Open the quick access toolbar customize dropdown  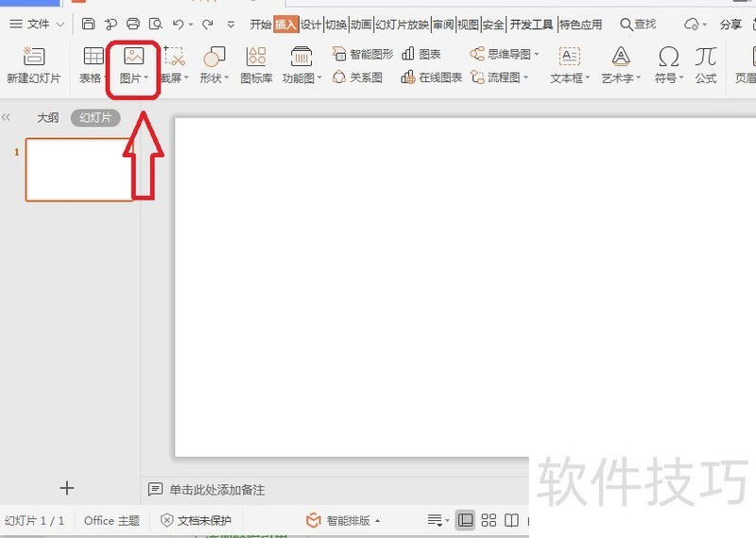click(x=231, y=25)
